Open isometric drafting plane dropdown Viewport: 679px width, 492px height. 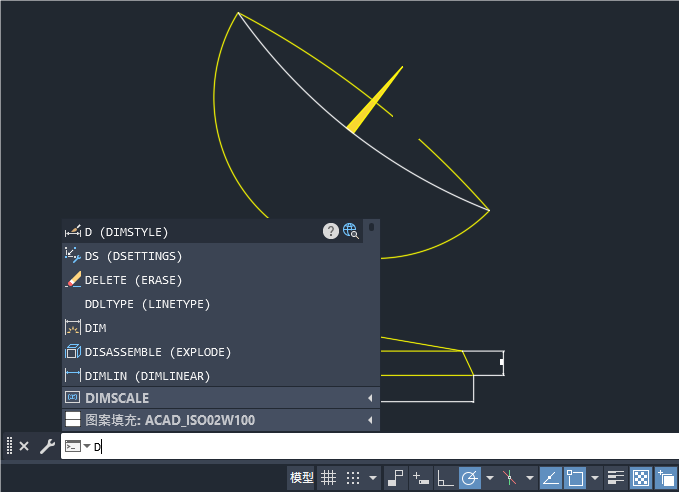[x=530, y=478]
